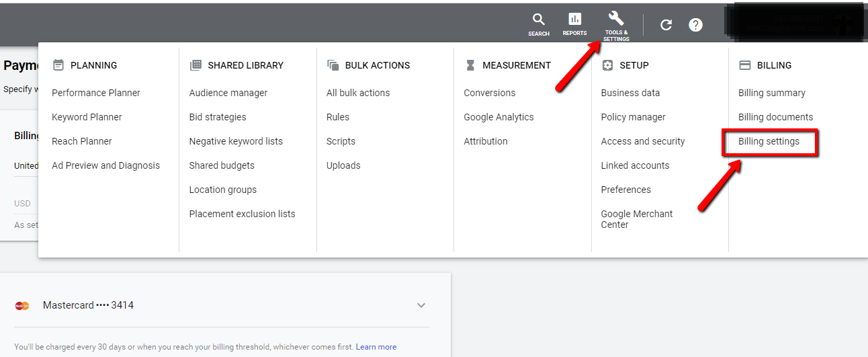Click the Planning section calendar icon
The height and width of the screenshot is (357, 868).
(x=58, y=65)
